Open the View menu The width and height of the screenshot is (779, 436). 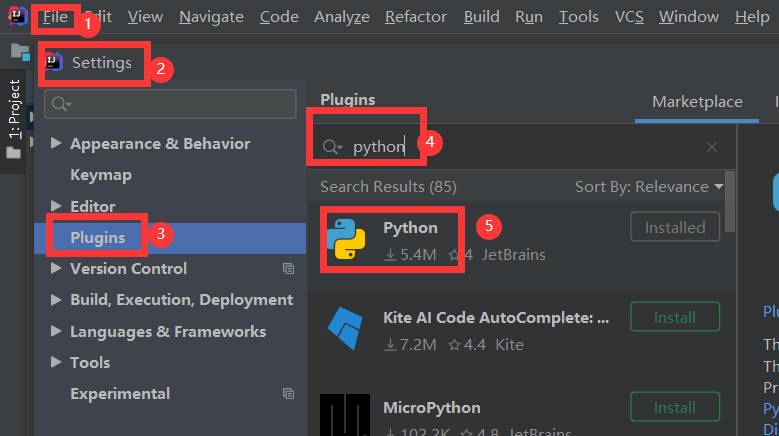coord(145,17)
